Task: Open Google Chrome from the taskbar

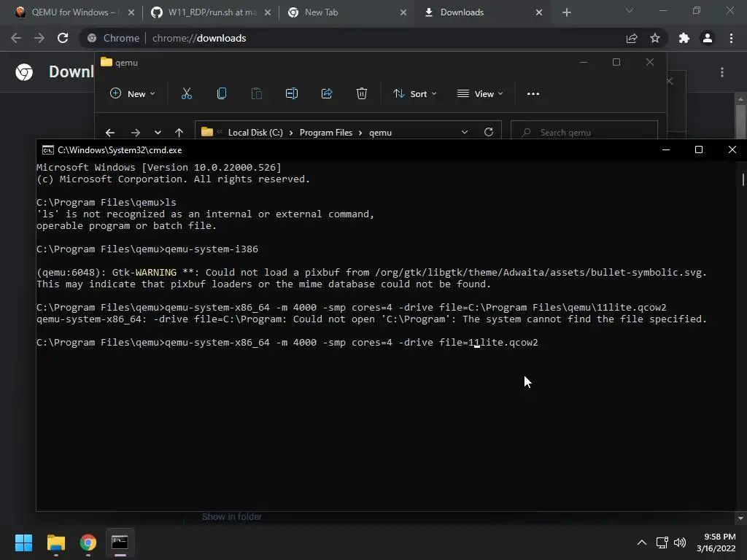Action: (88, 542)
